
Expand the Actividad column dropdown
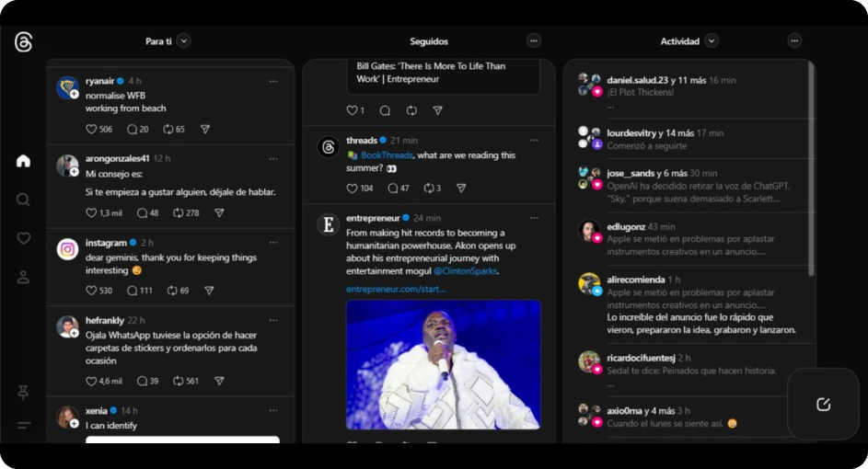712,41
